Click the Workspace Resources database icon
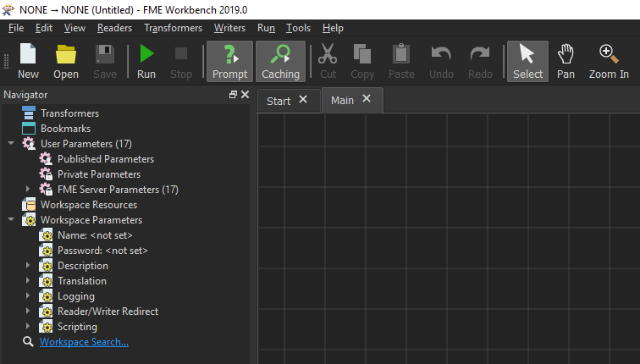This screenshot has height=364, width=640. click(29, 205)
